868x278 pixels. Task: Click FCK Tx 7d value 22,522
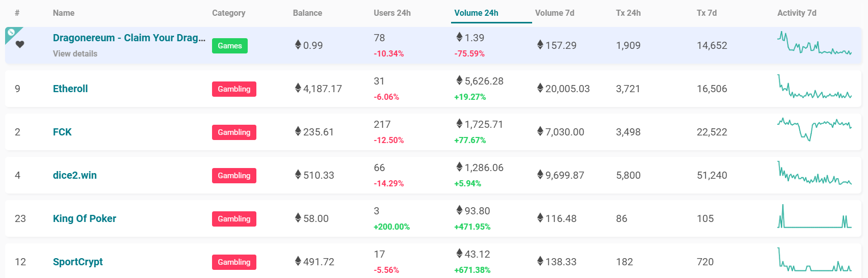(x=712, y=132)
